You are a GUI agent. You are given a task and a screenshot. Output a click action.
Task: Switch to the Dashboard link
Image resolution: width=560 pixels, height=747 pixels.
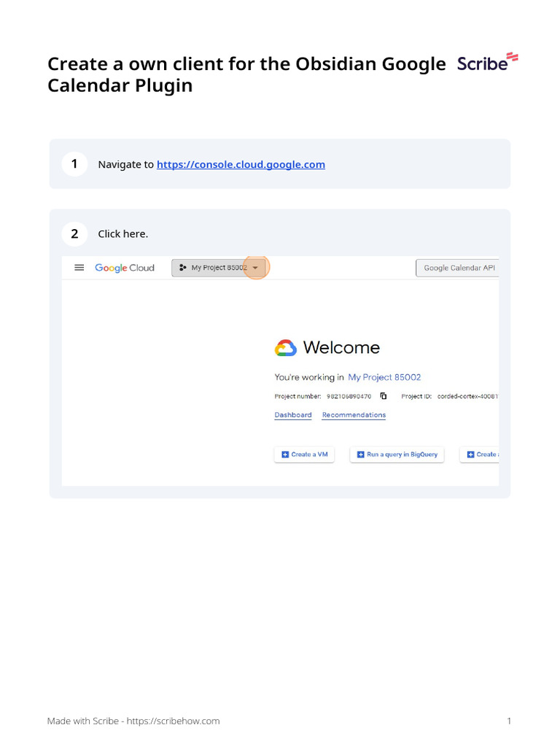(x=293, y=415)
